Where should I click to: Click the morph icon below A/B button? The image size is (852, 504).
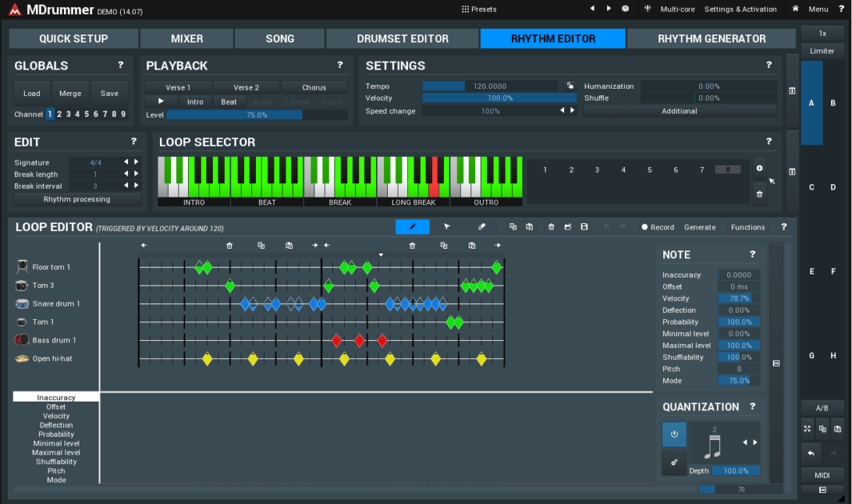[807, 429]
